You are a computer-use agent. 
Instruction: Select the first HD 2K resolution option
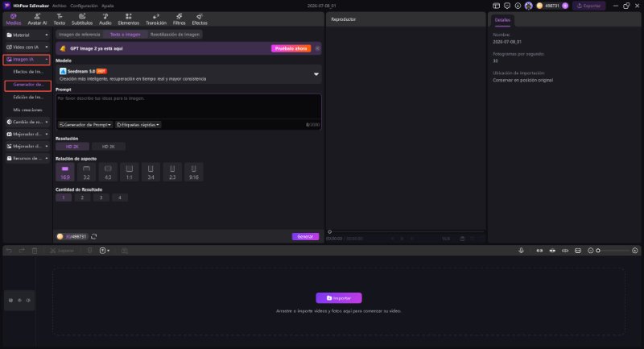click(x=72, y=147)
